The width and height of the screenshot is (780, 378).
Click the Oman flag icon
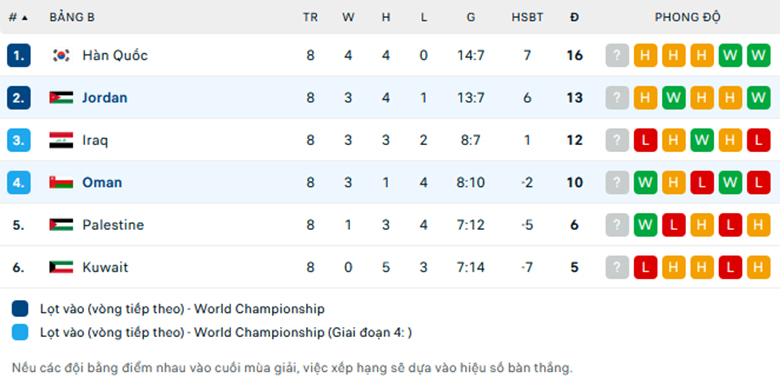pyautogui.click(x=61, y=183)
